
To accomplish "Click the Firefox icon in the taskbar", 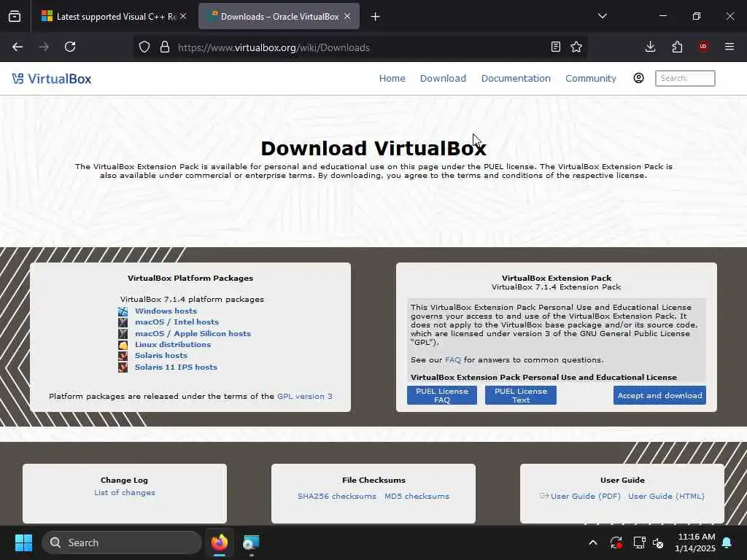I will click(x=220, y=542).
